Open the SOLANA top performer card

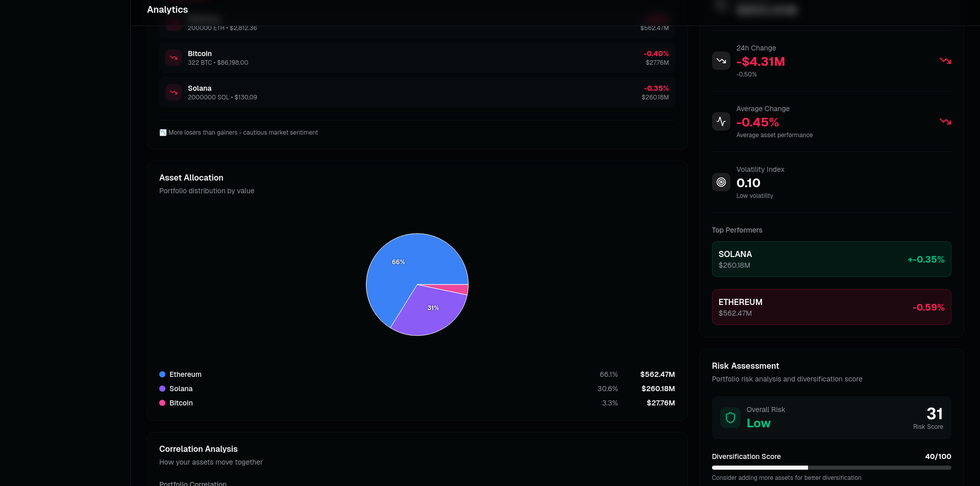tap(831, 259)
